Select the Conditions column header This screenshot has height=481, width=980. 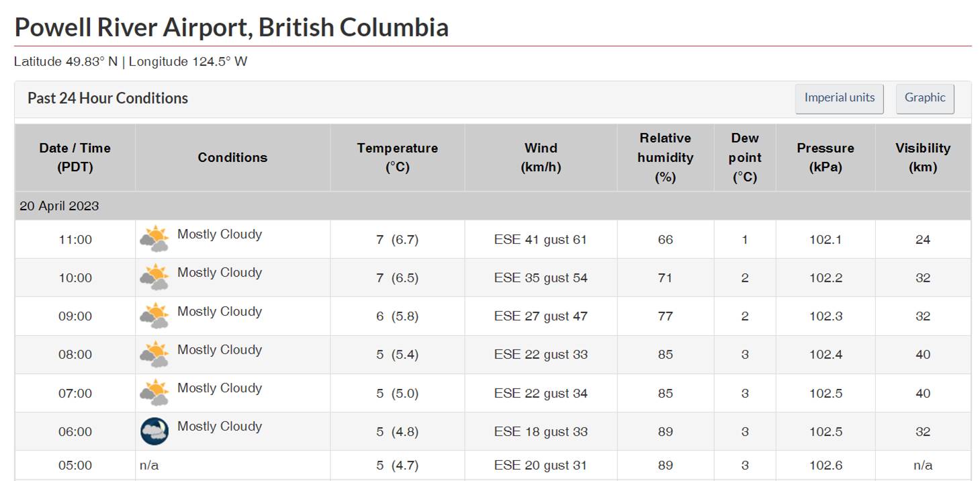232,157
